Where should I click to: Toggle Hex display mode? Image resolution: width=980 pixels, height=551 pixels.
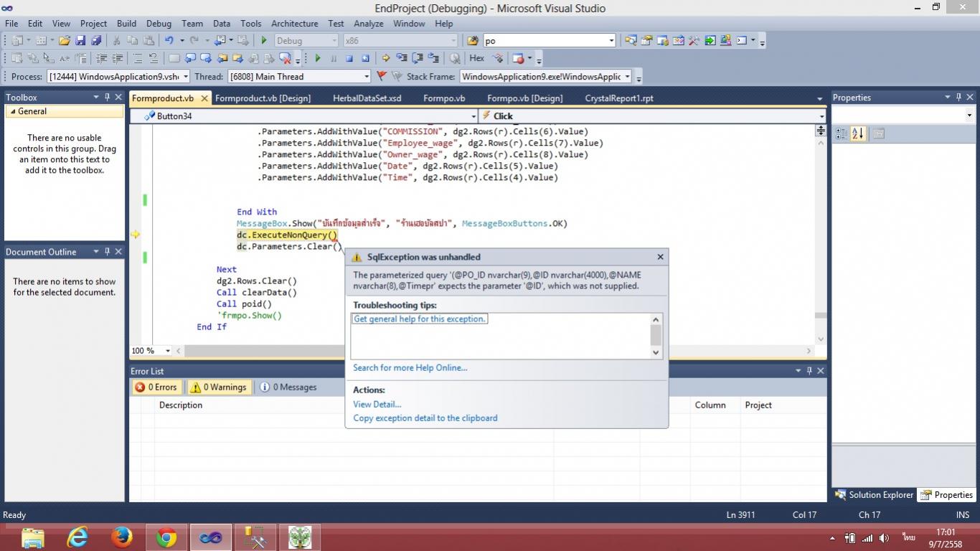click(x=476, y=59)
